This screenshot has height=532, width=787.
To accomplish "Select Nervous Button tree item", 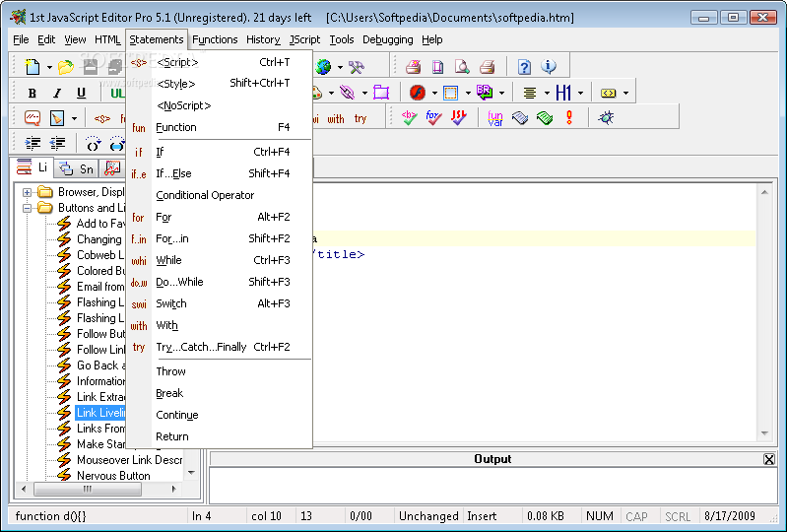I will tap(113, 476).
